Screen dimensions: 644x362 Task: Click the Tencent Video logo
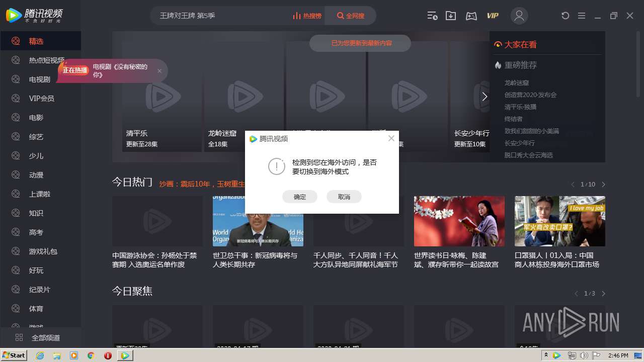point(34,16)
